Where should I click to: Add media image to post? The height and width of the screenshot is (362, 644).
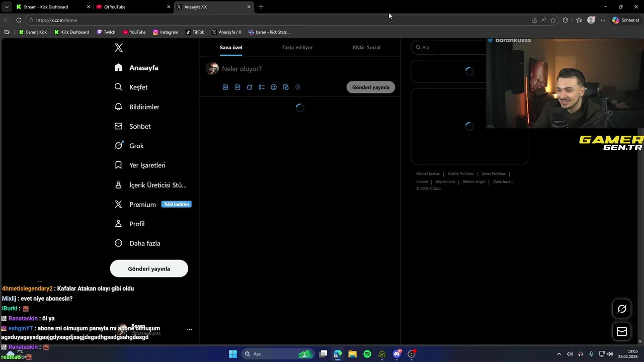point(225,87)
